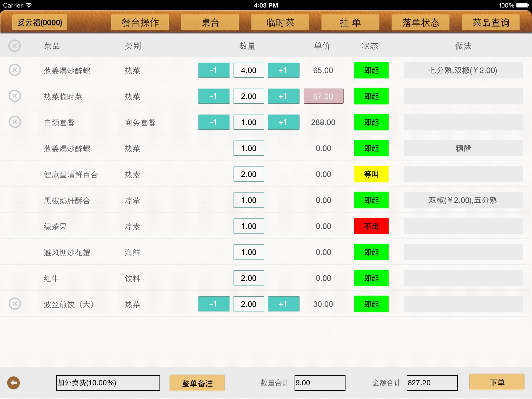The width and height of the screenshot is (532, 399).
Task: Remove 白领套餐 row with X icon
Action: coord(15,122)
